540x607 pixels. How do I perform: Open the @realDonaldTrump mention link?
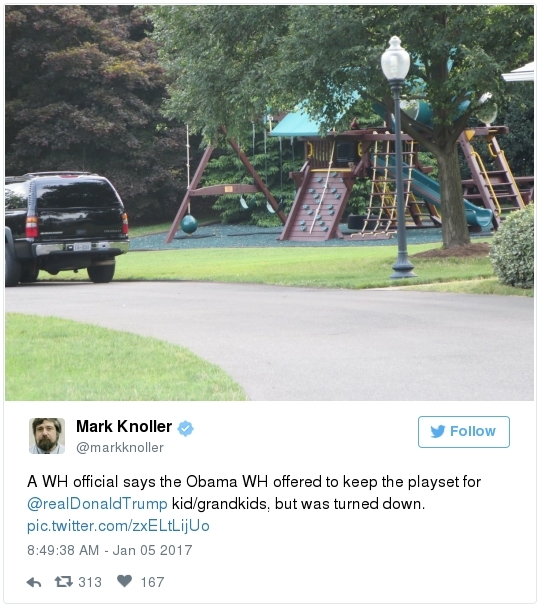(97, 504)
